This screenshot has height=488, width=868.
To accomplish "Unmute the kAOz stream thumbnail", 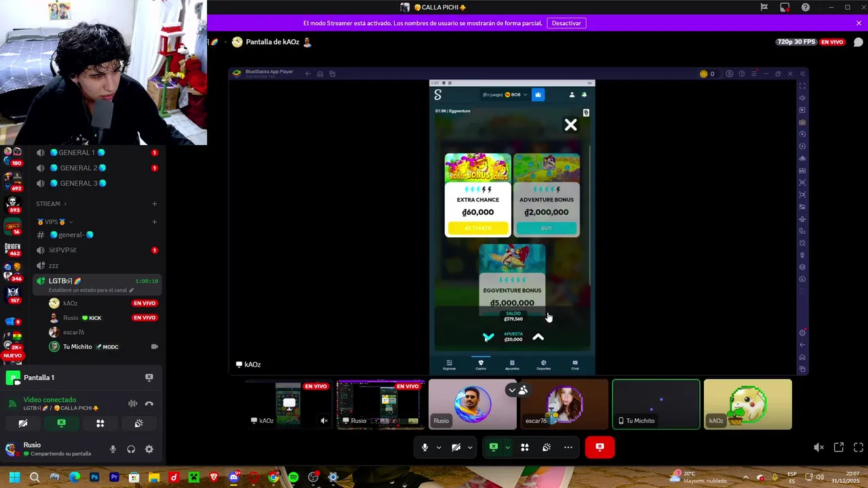I will tap(323, 421).
